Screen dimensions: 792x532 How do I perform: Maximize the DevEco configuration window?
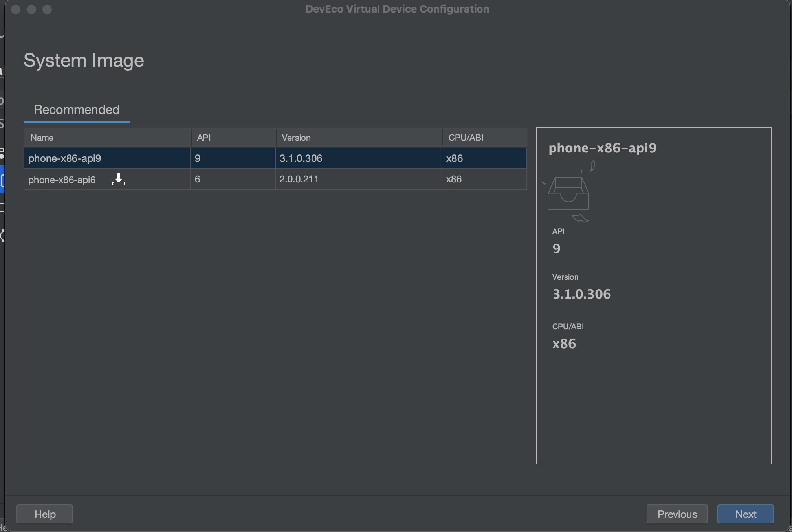(x=47, y=9)
